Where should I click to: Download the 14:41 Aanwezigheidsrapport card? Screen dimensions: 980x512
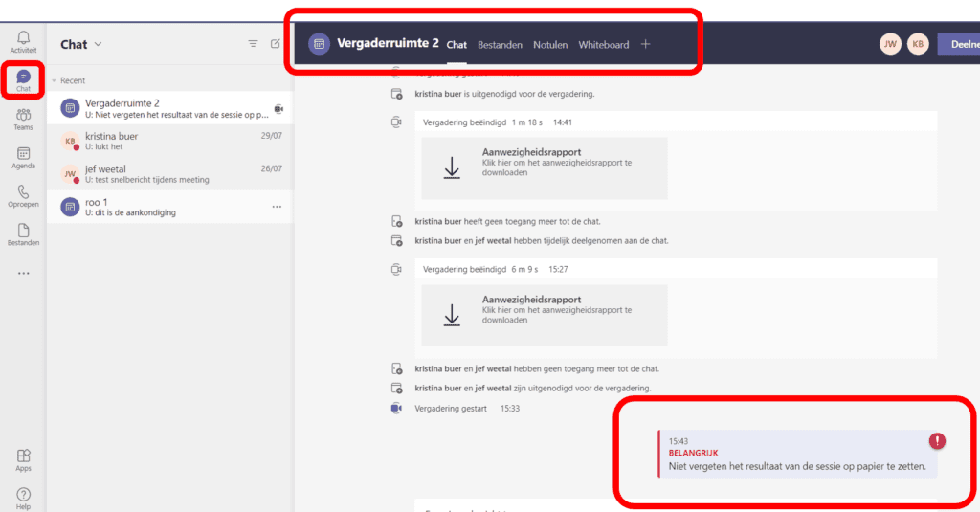coord(545,168)
